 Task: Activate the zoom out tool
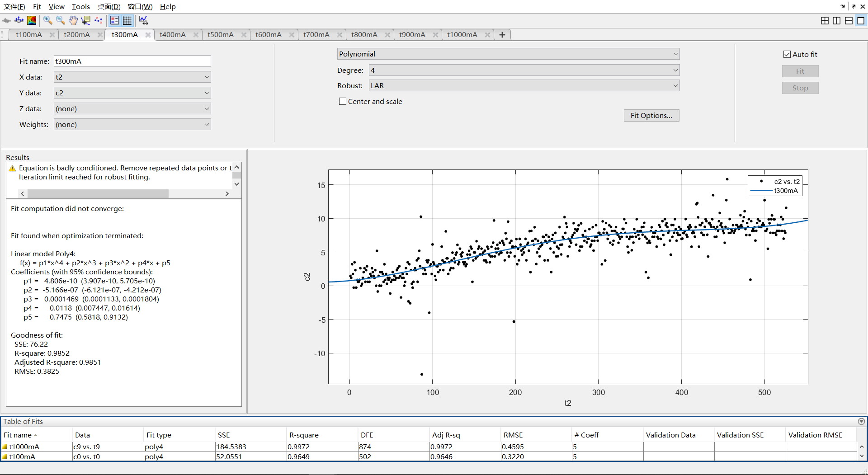tap(61, 20)
